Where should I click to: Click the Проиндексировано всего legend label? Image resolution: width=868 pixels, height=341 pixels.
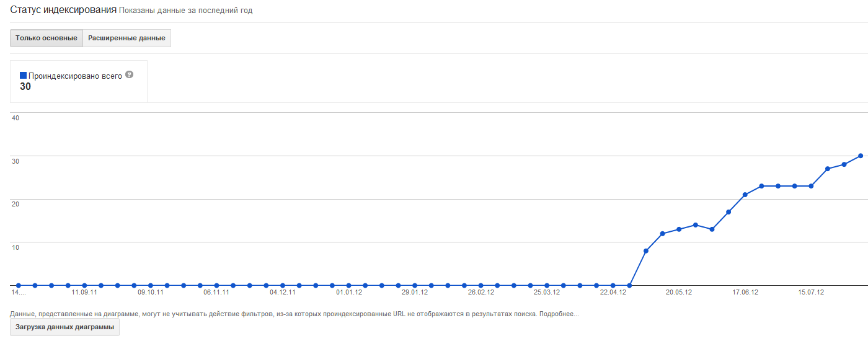click(75, 75)
